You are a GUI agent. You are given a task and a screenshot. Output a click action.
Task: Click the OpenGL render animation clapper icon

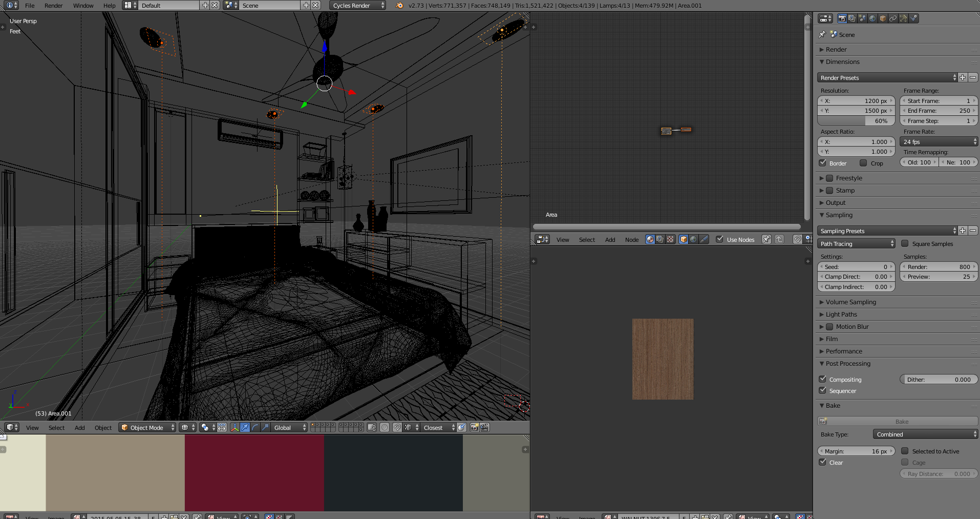pyautogui.click(x=485, y=427)
